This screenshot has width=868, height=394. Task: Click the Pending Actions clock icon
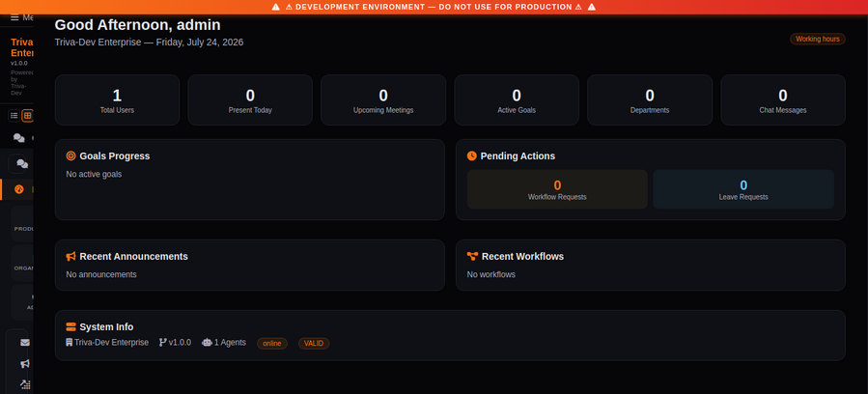click(x=471, y=156)
